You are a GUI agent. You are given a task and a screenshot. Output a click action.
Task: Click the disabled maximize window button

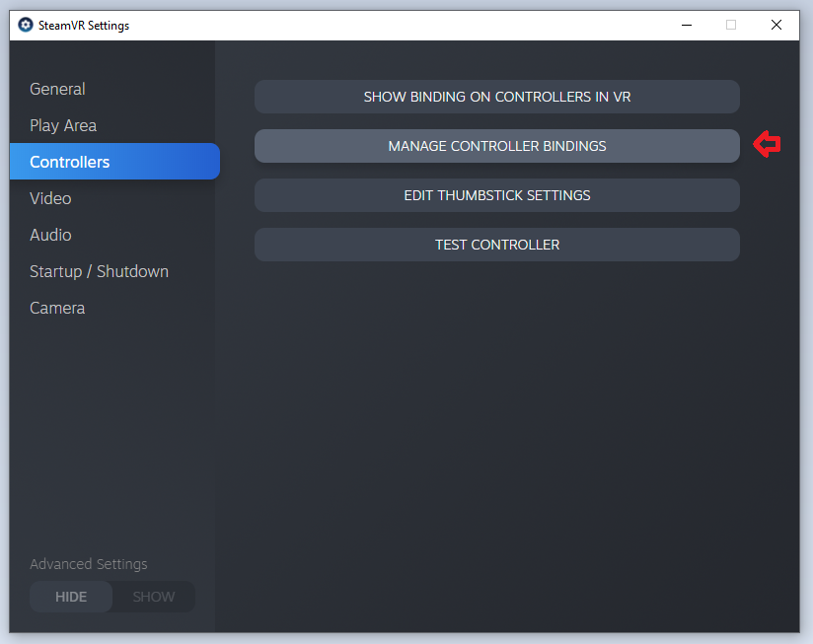[731, 25]
